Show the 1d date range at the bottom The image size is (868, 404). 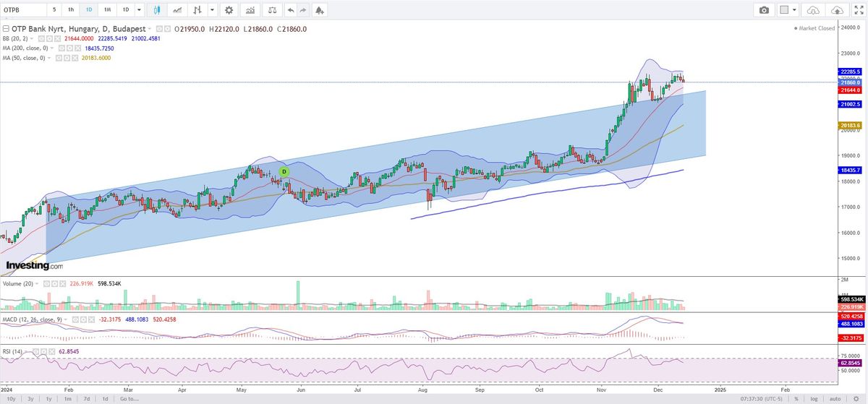[x=106, y=398]
